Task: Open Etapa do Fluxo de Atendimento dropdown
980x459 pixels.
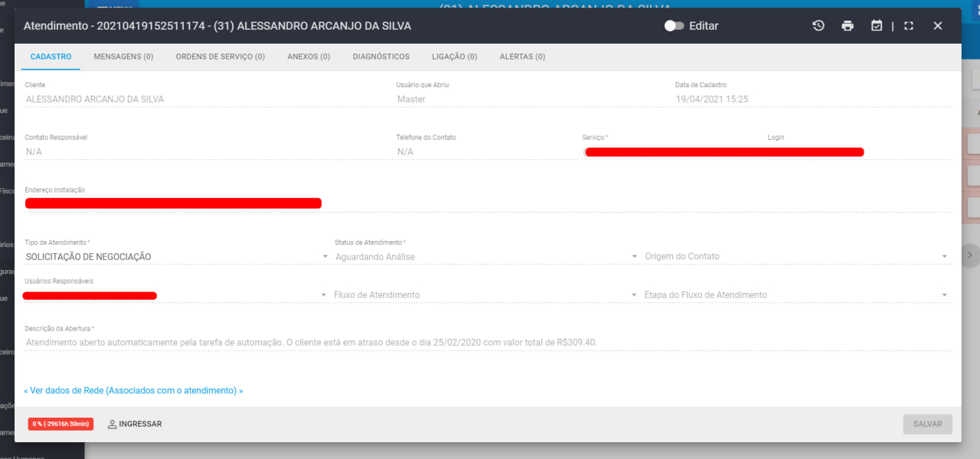Action: click(x=796, y=295)
